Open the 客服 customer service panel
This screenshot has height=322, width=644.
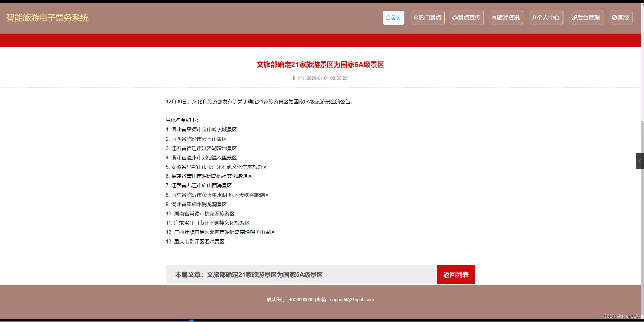point(620,17)
